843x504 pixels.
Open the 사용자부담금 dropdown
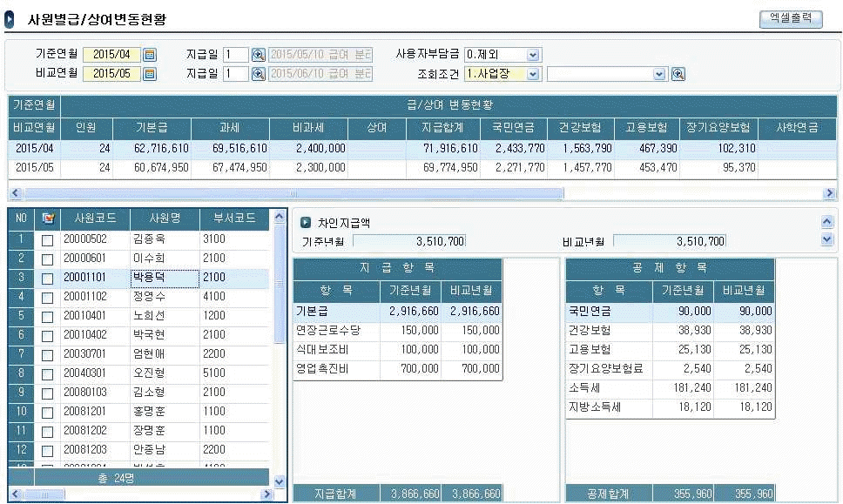[x=533, y=55]
